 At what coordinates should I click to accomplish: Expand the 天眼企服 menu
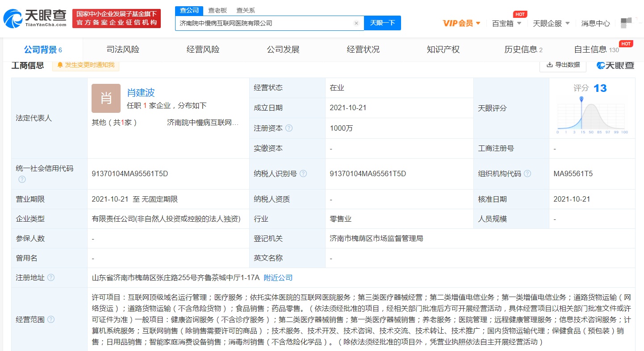(551, 23)
